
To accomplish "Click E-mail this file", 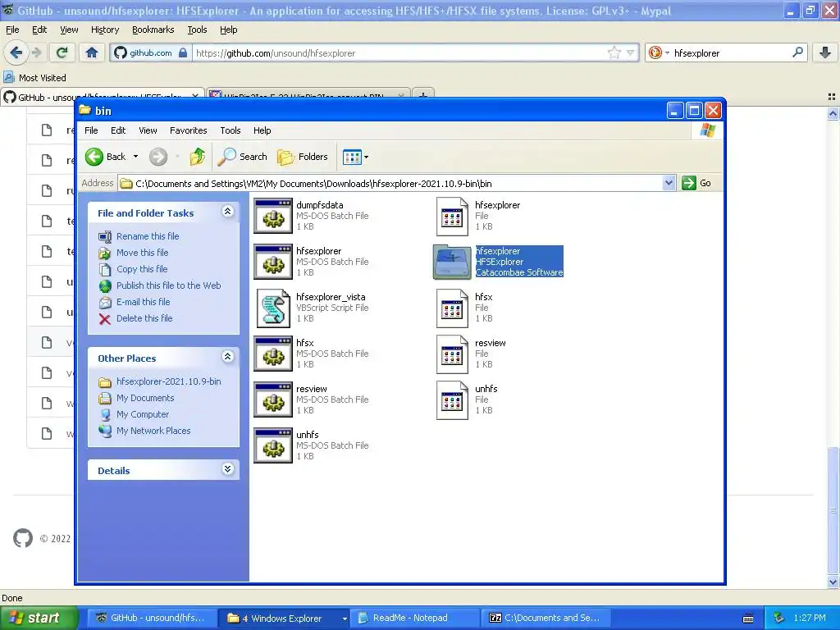I will tap(143, 302).
